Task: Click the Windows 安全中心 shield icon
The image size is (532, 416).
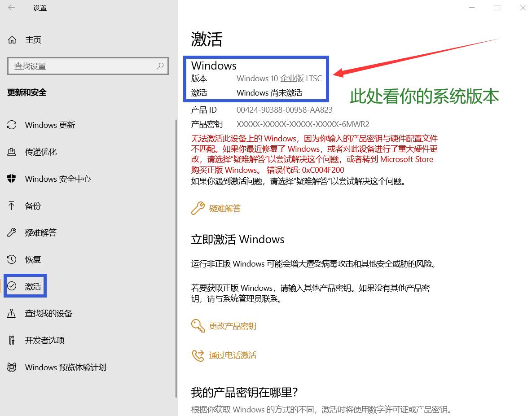Action: 12,179
